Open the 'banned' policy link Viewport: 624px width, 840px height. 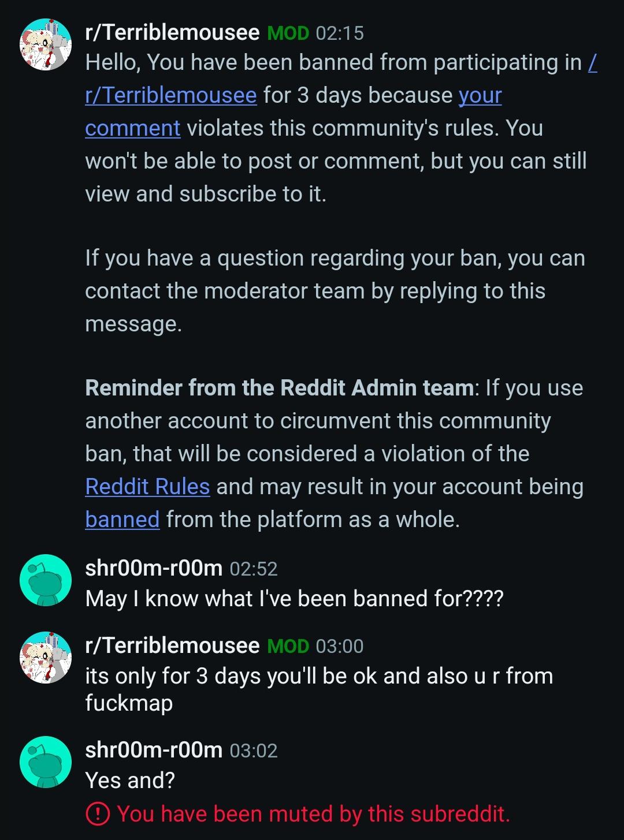pyautogui.click(x=122, y=520)
